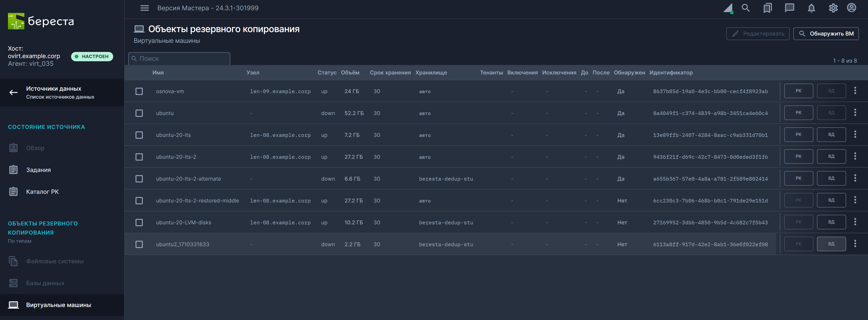Check the ubuntu2_1710331633 row checkbox
Image resolution: width=868 pixels, height=320 pixels.
pyautogui.click(x=139, y=244)
